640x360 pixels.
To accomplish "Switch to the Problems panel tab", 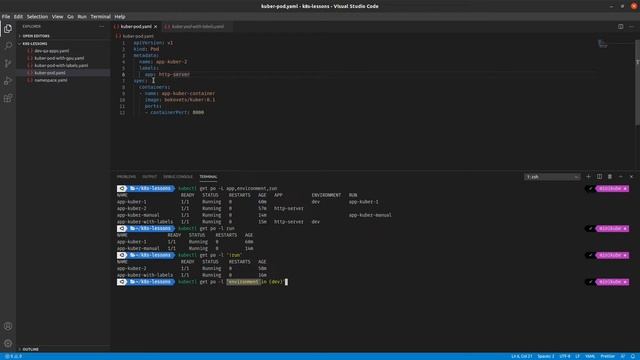I will point(126,177).
